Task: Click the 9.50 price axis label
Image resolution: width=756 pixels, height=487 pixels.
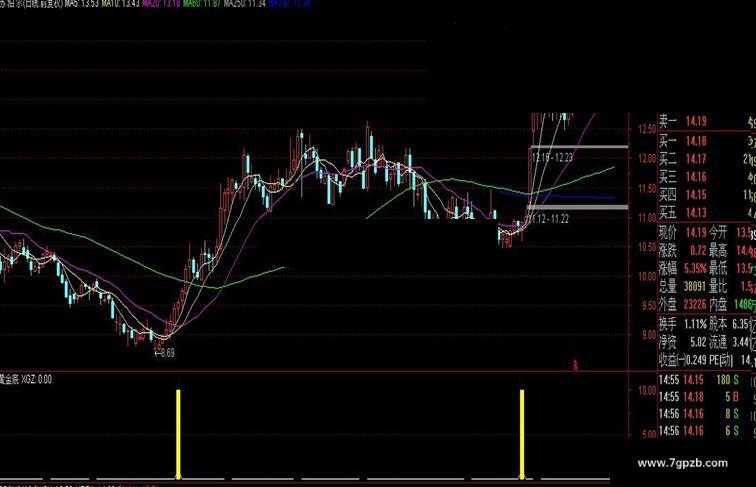Action: 649,305
